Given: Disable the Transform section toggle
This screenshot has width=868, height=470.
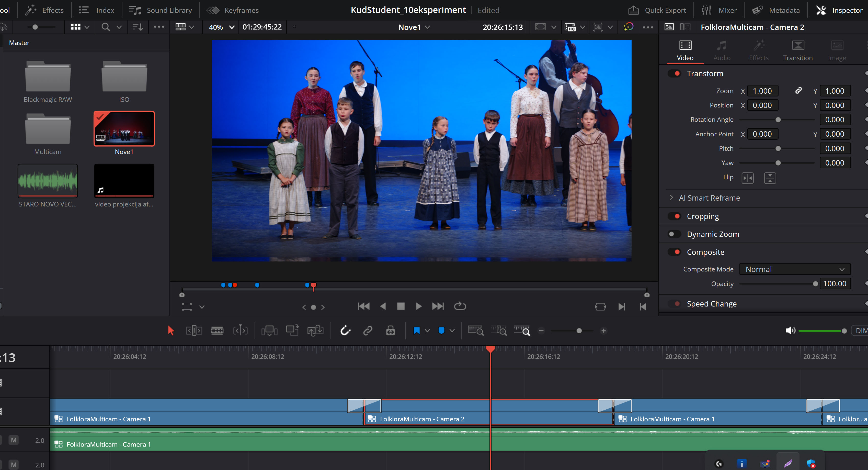Looking at the screenshot, I should pos(675,73).
